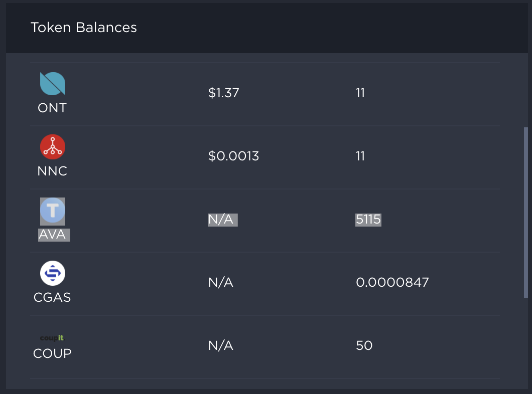
Task: Click the highlighted N/A price for AVA
Action: tap(222, 220)
